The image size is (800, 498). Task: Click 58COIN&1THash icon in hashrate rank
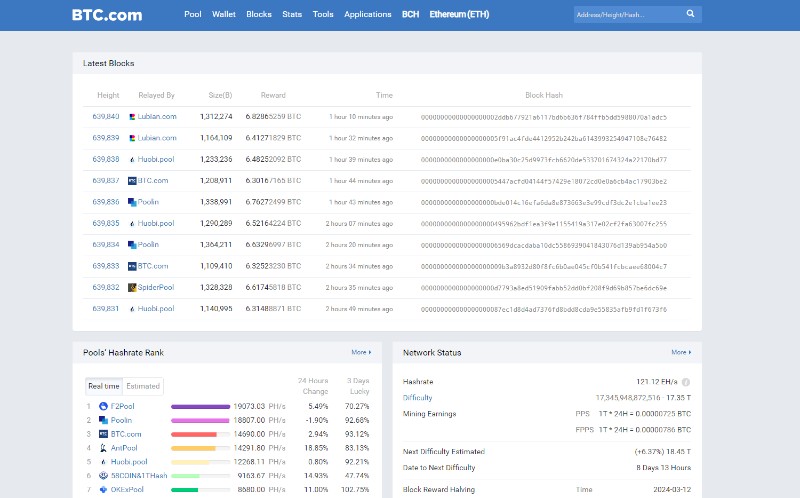tap(103, 476)
